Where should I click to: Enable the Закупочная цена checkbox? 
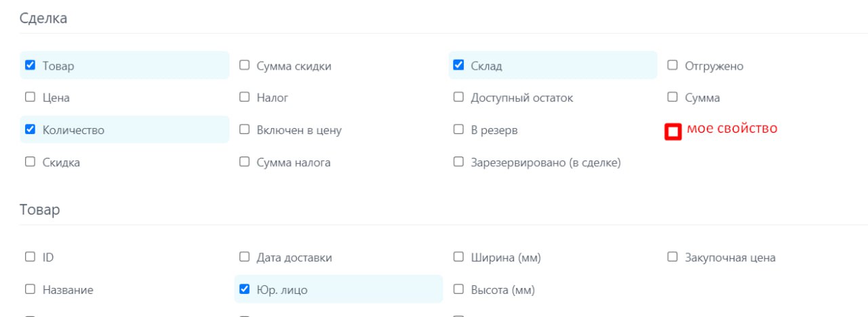click(x=673, y=257)
